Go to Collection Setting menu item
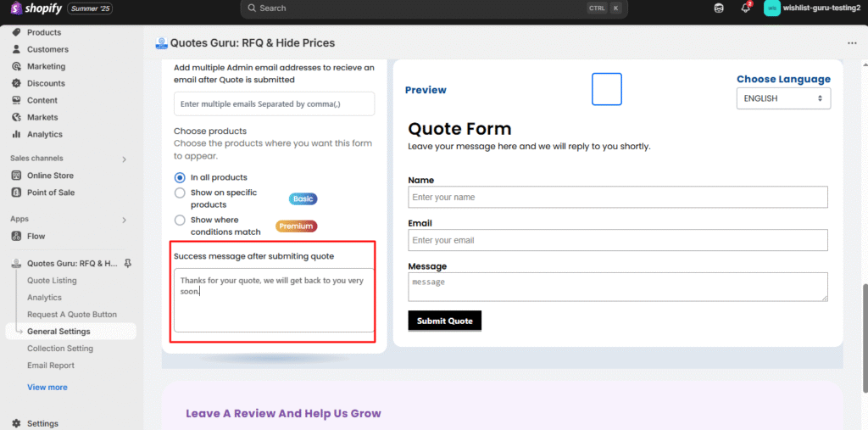The width and height of the screenshot is (868, 430). pos(60,349)
